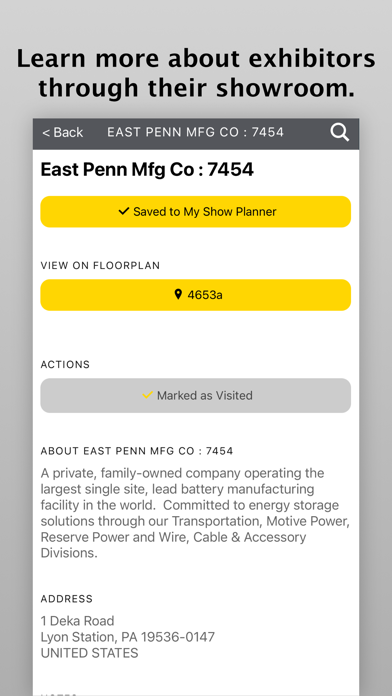Click the company description paragraph
Viewport: 392px width, 696px height.
click(195, 513)
